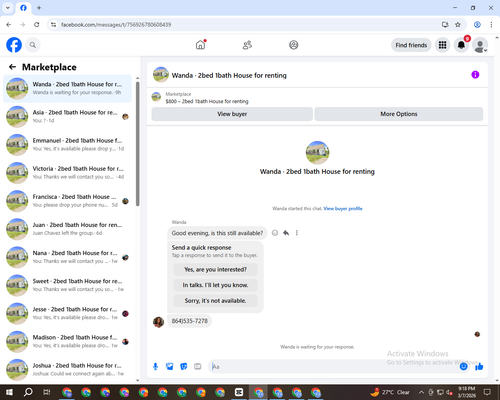Open the Windows notification center
Viewport: 500px width, 400px height.
(487, 392)
